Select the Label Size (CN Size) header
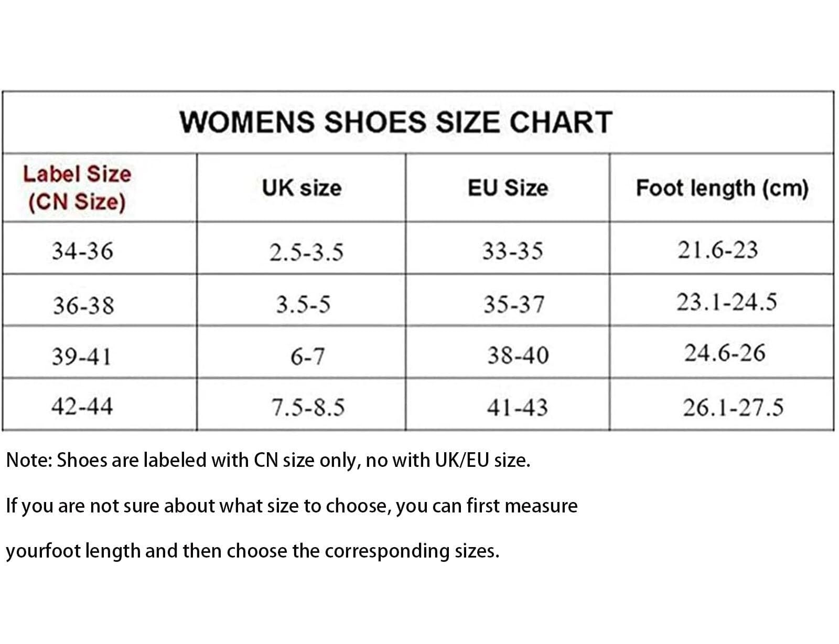The width and height of the screenshot is (839, 644). point(77,188)
